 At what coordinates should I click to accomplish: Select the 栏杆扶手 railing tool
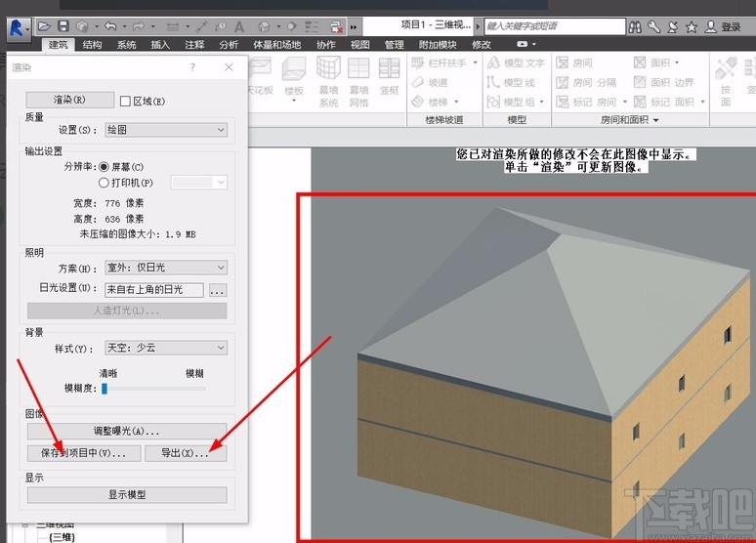[x=440, y=63]
